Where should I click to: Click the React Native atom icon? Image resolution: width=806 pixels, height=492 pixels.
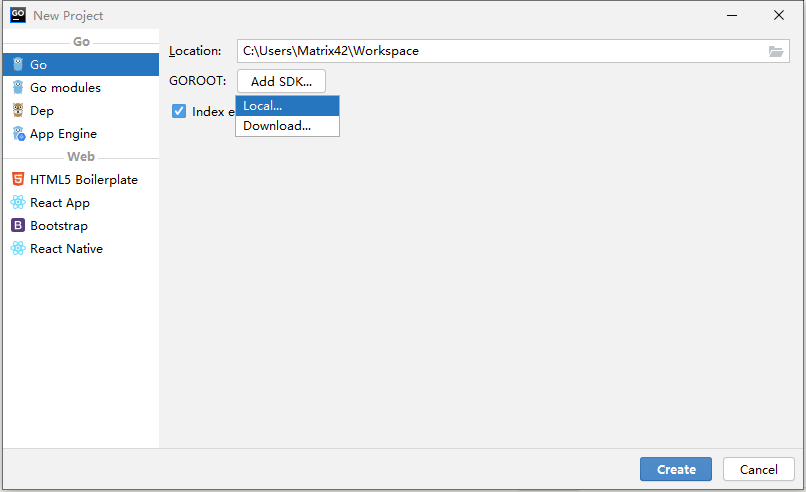pyautogui.click(x=18, y=248)
